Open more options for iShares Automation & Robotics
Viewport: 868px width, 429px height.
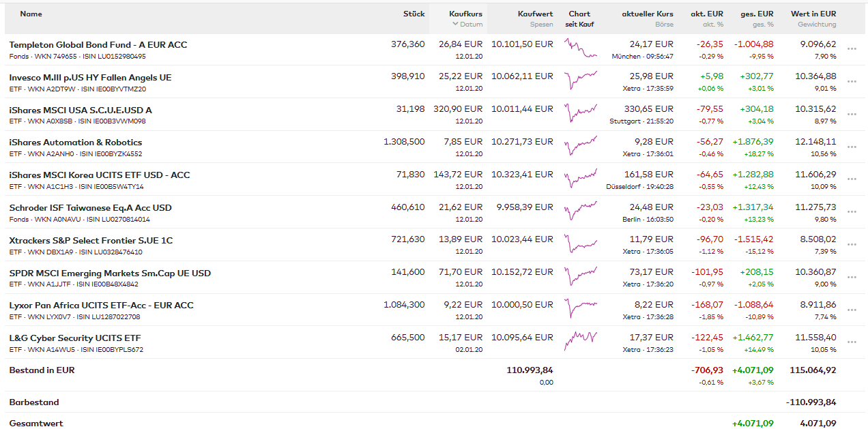point(852,147)
